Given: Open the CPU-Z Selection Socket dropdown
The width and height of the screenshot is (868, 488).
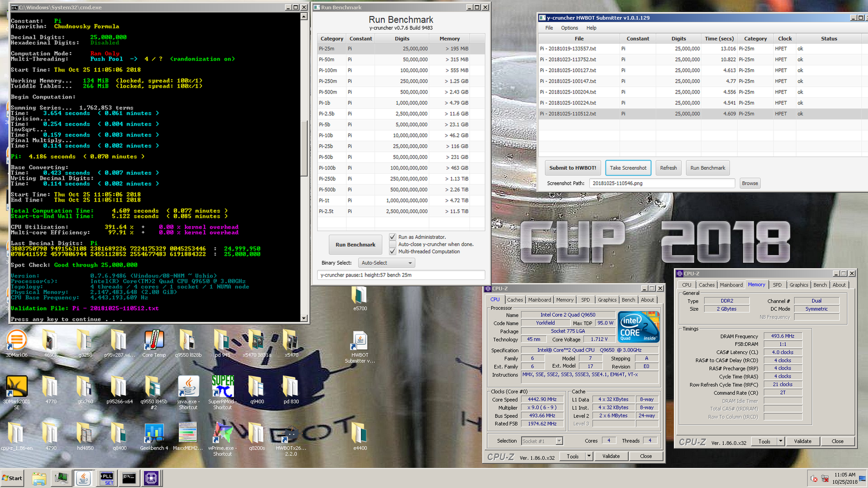Looking at the screenshot, I should [542, 441].
